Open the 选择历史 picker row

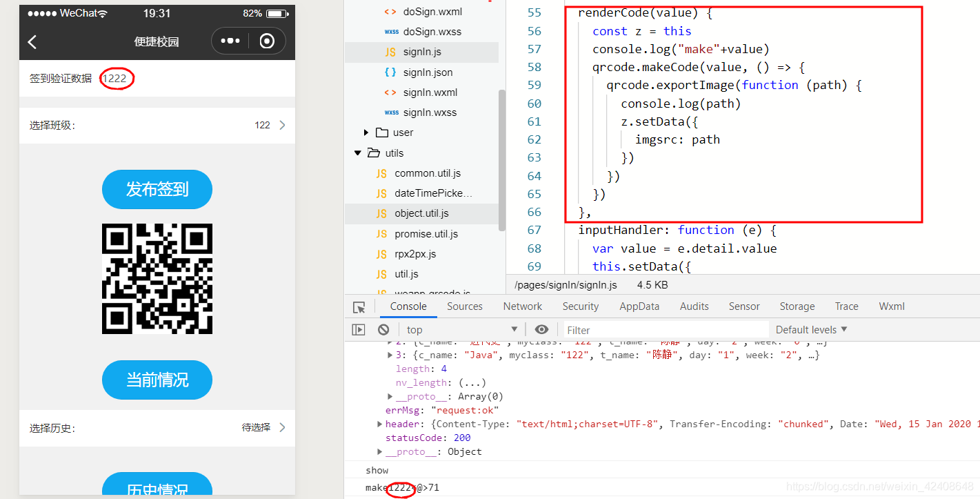(x=157, y=428)
